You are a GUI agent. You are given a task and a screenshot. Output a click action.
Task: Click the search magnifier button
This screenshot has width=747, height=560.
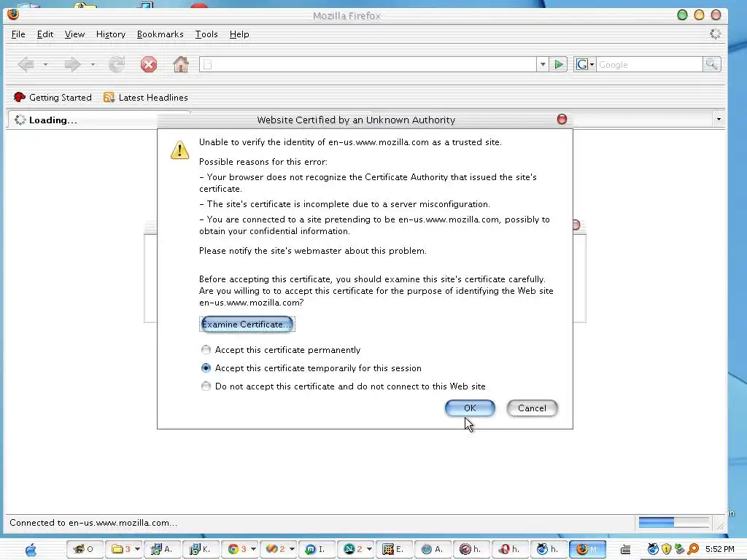tap(712, 64)
